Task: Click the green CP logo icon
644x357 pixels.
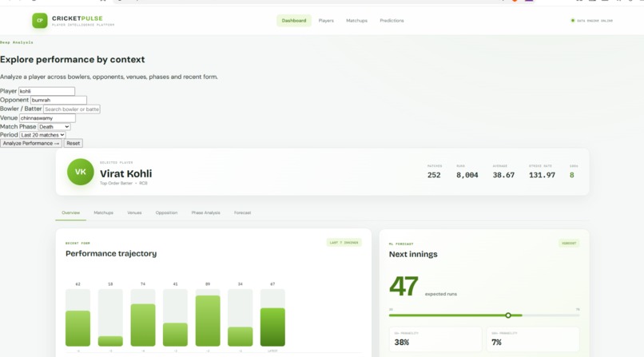Action: (x=40, y=21)
